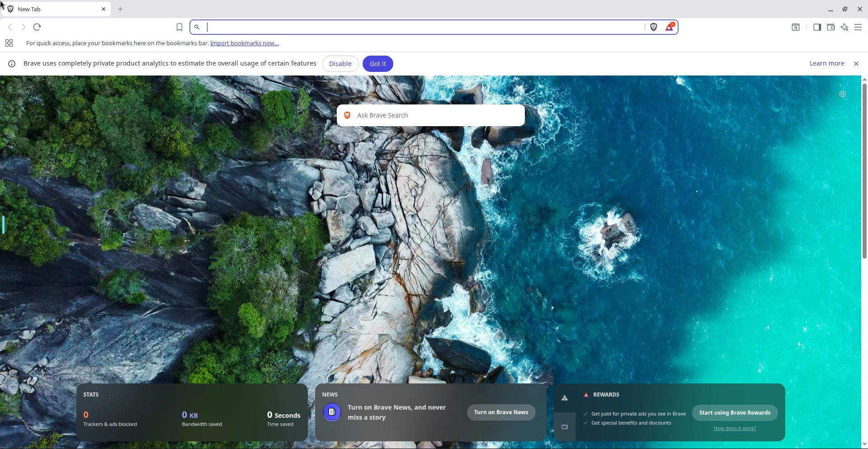The height and width of the screenshot is (449, 868).
Task: Toggle the sidebar panel icon
Action: click(x=817, y=27)
